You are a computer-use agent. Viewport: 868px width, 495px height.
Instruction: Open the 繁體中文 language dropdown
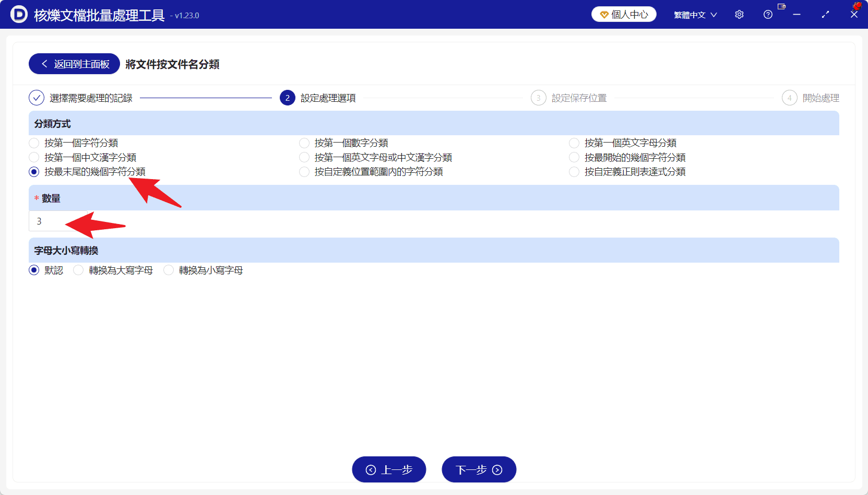[x=695, y=15]
